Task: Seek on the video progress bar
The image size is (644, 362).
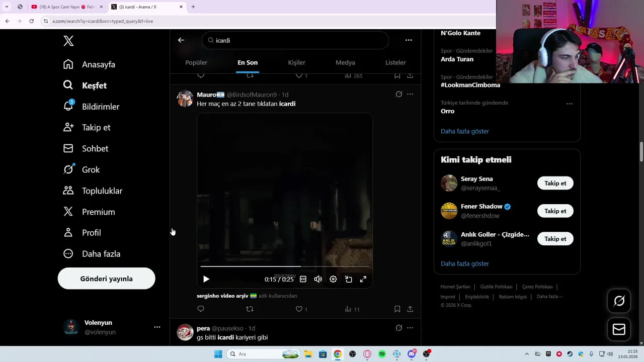Action: click(285, 266)
